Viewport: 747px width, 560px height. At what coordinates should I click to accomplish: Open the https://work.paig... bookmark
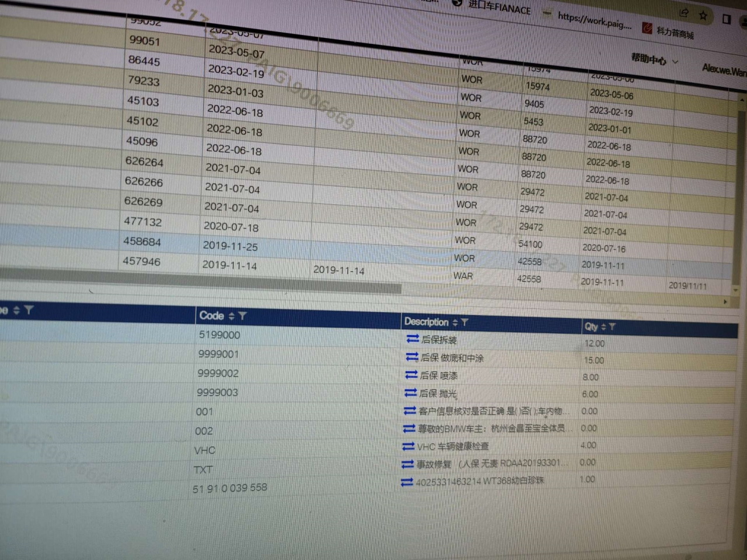click(x=588, y=19)
